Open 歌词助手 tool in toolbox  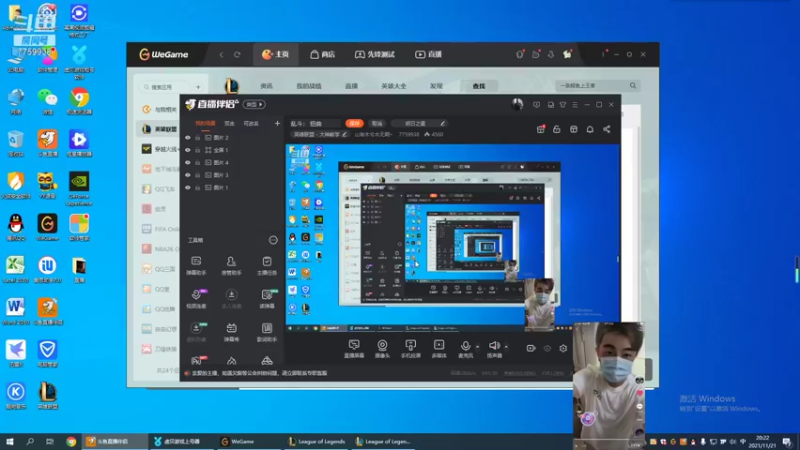point(267,333)
